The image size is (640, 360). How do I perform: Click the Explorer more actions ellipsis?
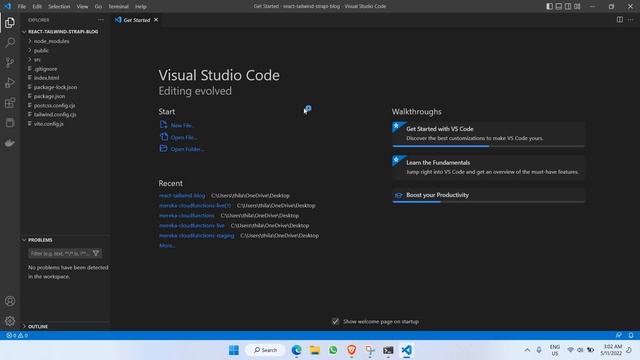pos(100,20)
